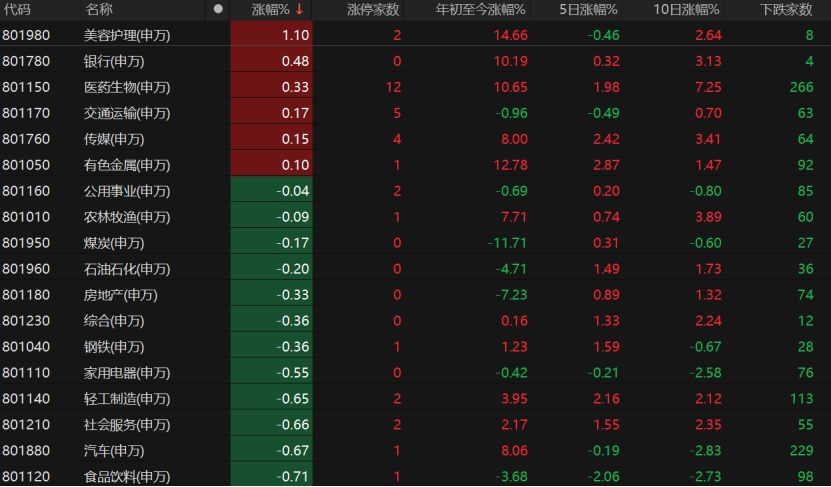Sort by 5日涨幅% column header
Image resolution: width=831 pixels, height=487 pixels.
[x=588, y=10]
